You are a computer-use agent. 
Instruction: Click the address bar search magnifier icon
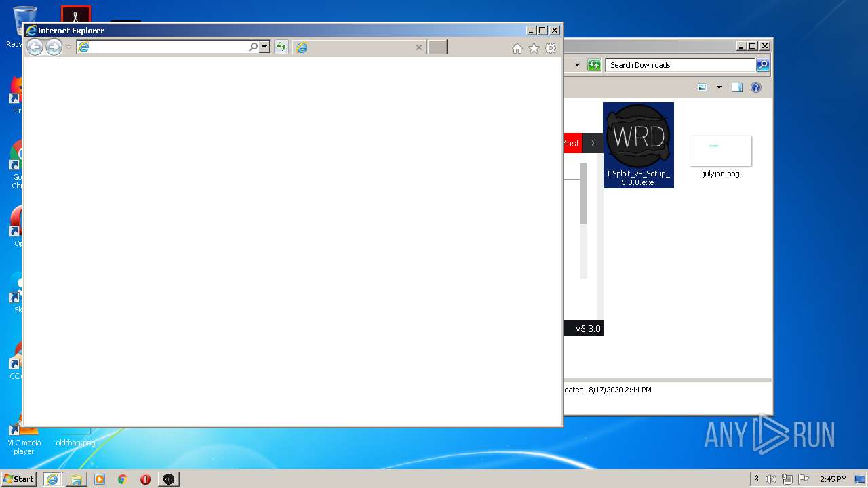[x=253, y=47]
